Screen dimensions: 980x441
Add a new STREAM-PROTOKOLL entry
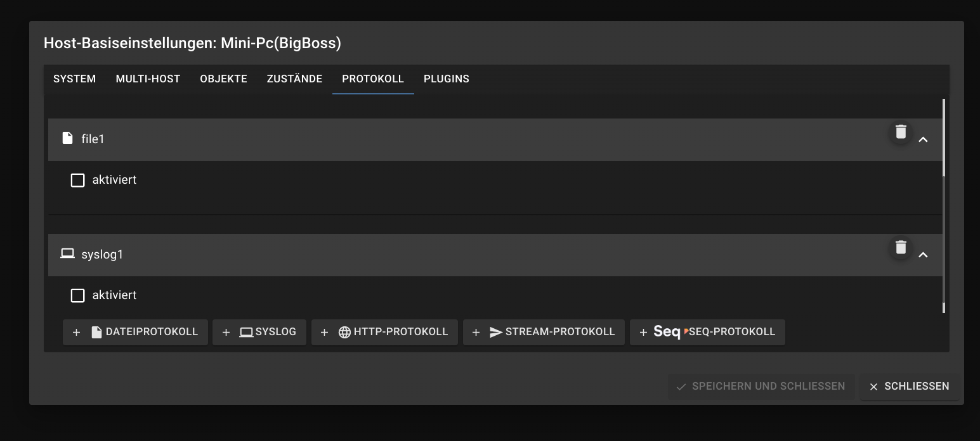pyautogui.click(x=544, y=331)
